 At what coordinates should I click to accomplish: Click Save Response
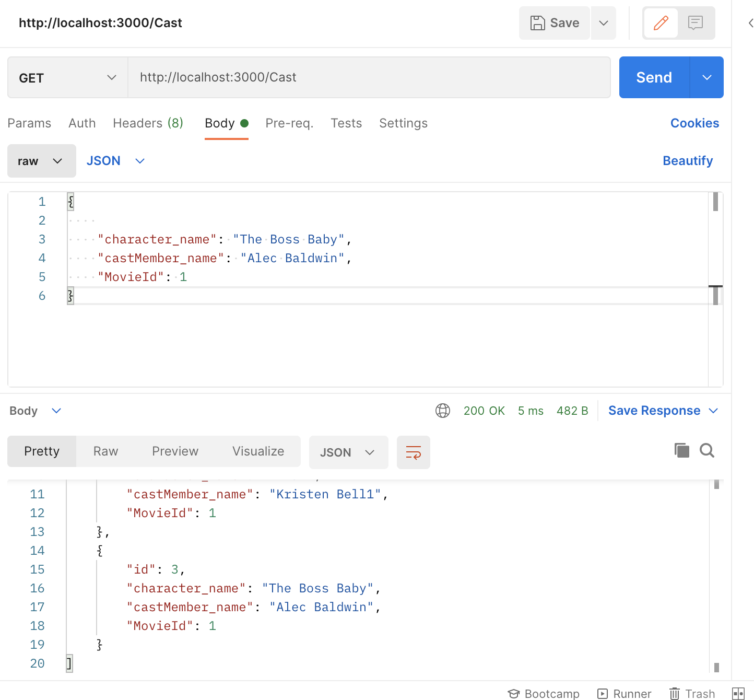654,411
